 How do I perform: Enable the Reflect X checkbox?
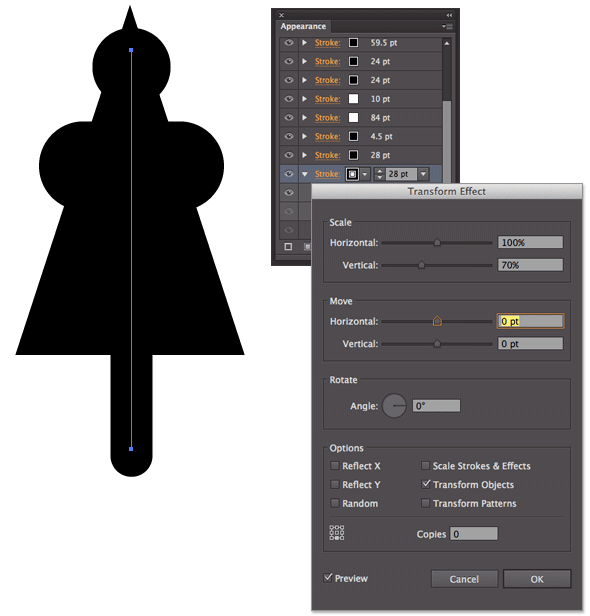pyautogui.click(x=335, y=466)
